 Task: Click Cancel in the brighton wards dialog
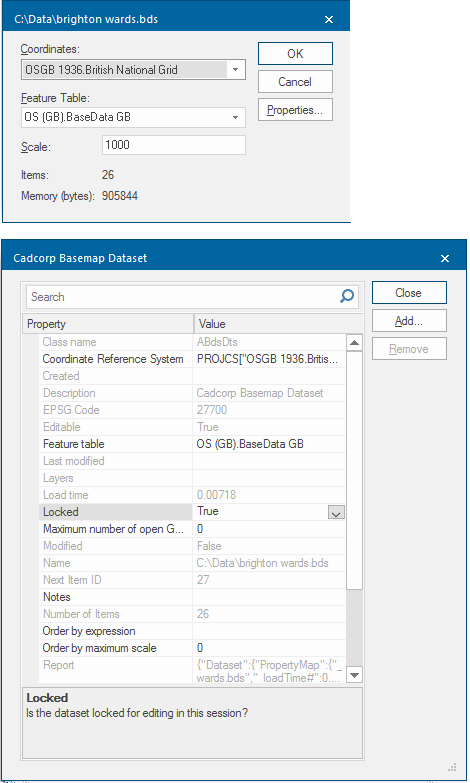tap(295, 81)
